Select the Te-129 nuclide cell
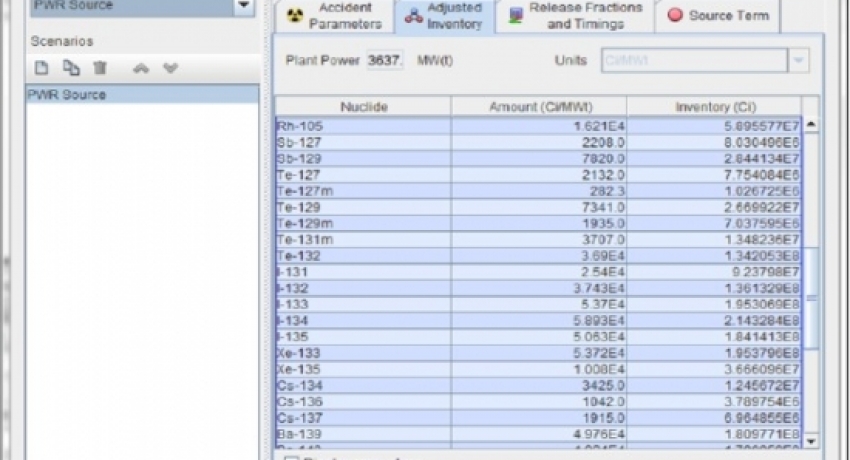Screen dimensions: 850x460 tap(363, 207)
